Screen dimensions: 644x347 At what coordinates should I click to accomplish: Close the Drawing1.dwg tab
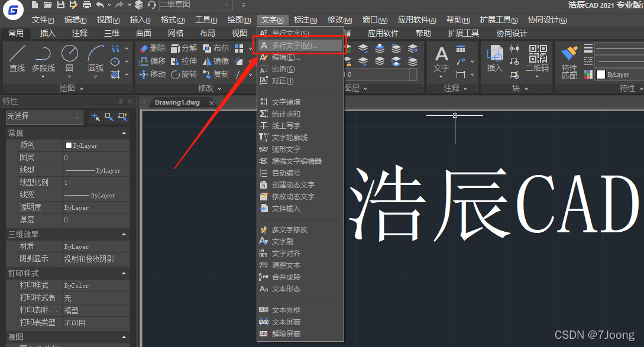click(x=212, y=103)
